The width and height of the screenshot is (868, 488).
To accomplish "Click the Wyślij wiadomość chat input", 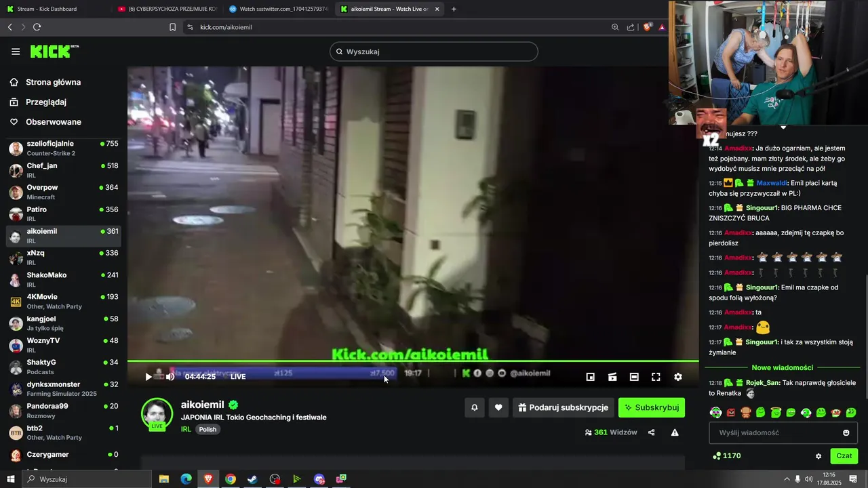I will click(x=783, y=432).
